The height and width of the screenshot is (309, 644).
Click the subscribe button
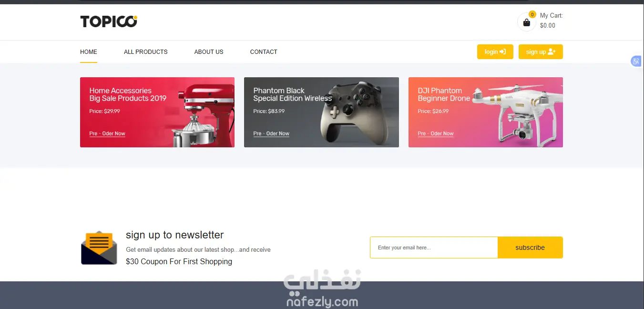click(530, 247)
